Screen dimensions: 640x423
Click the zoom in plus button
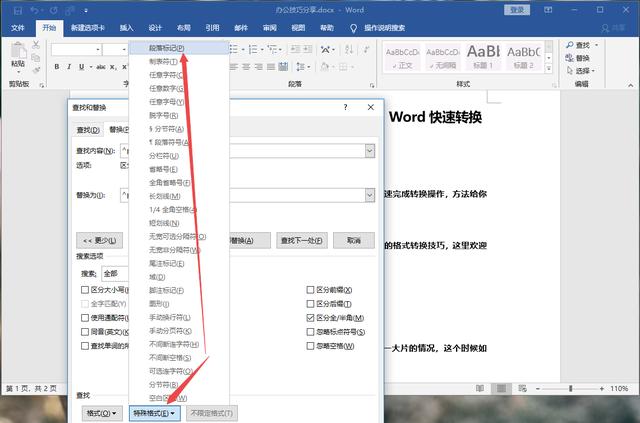pos(602,388)
